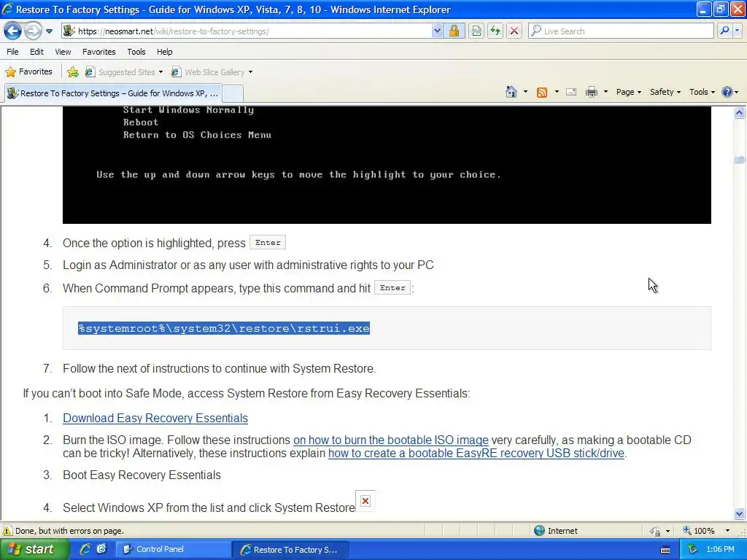Click the Help question mark icon
The height and width of the screenshot is (560, 747).
coord(727,92)
